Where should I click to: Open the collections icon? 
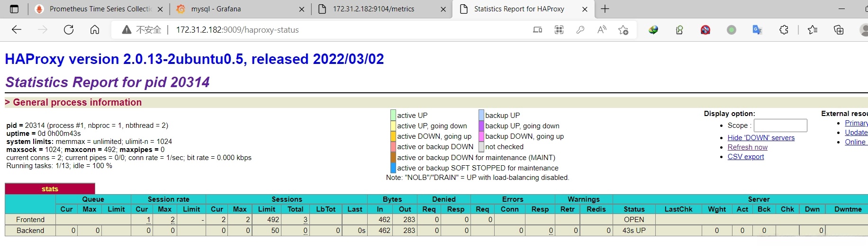(839, 30)
